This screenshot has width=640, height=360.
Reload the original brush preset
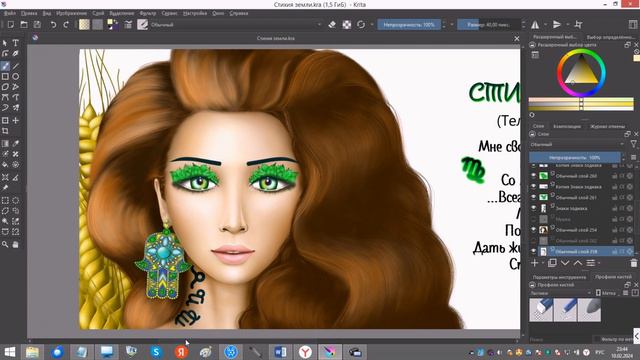[361, 24]
